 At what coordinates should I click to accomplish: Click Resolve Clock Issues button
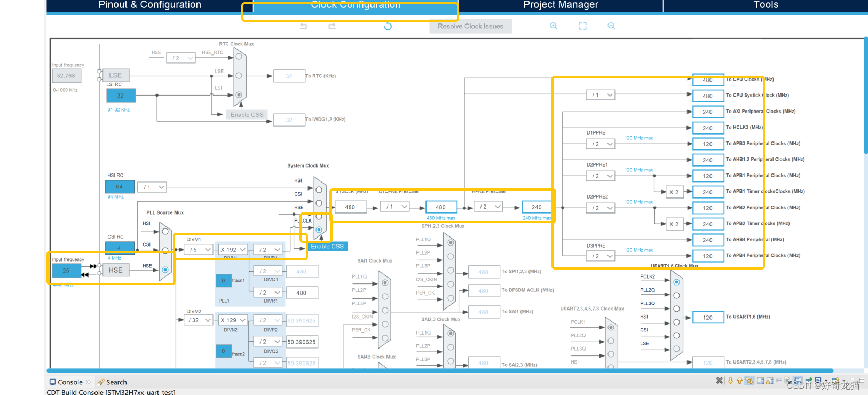pos(470,26)
